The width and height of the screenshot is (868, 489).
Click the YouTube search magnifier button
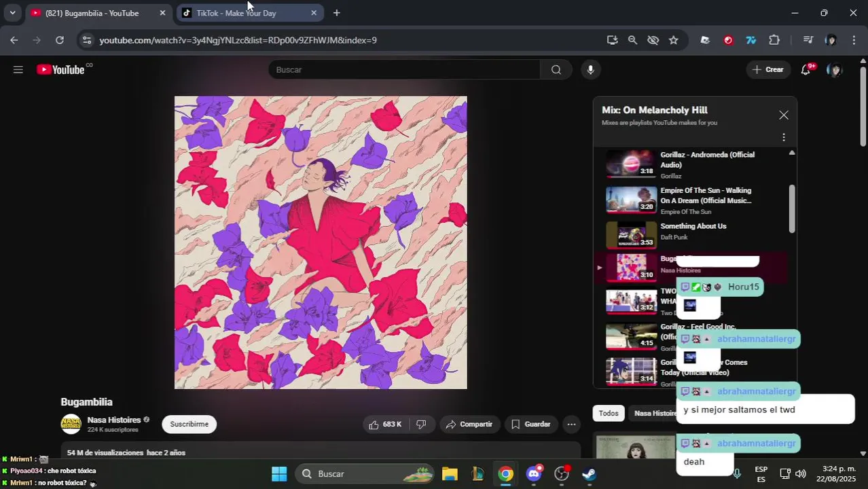556,69
